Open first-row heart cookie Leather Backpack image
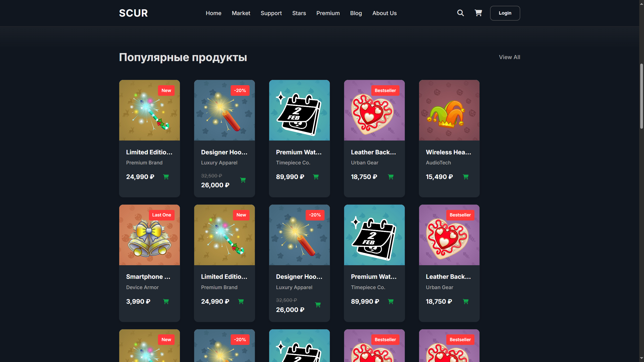This screenshot has height=362, width=644. 374,110
